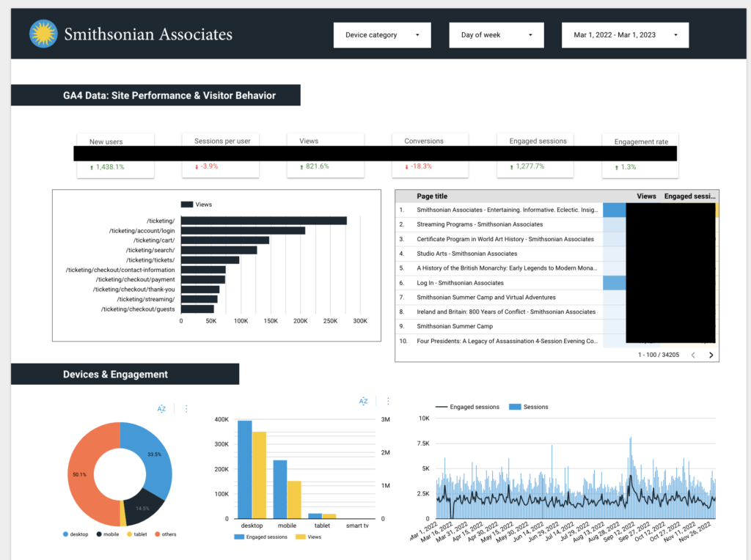Screen dimensions: 751x560
Task: Expand the Day of week filter
Action: [x=497, y=35]
